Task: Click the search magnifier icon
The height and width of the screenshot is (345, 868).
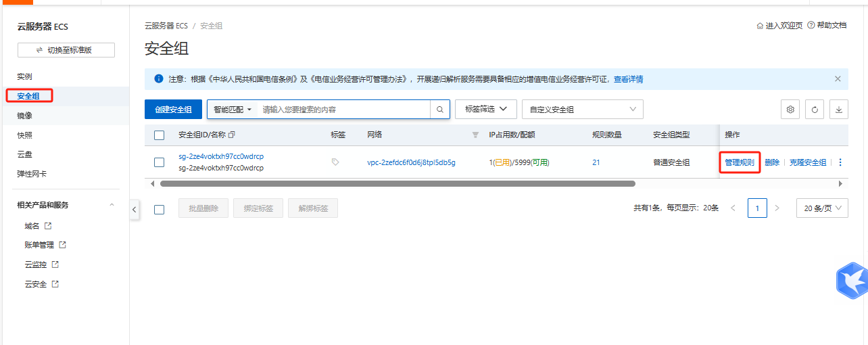Action: coord(439,110)
